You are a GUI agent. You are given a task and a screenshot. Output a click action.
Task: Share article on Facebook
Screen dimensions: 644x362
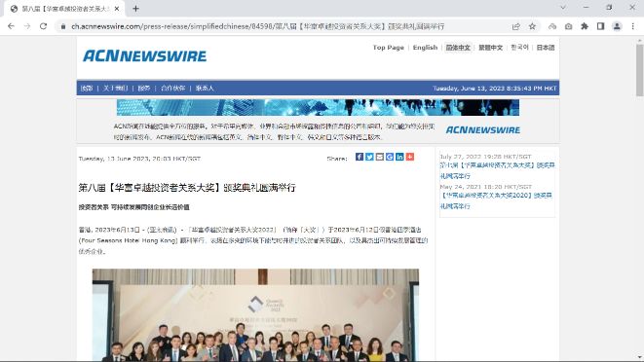360,157
